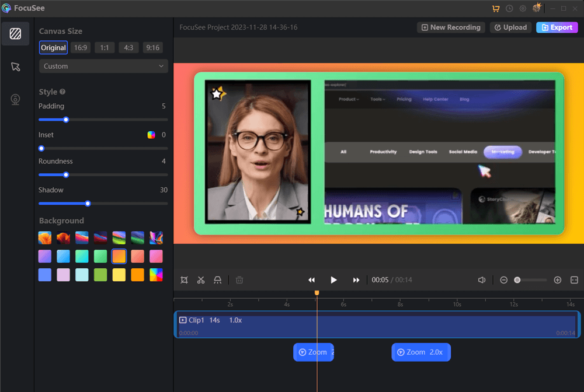This screenshot has height=392, width=584.
Task: Select Clip1 on the timeline
Action: click(x=377, y=324)
